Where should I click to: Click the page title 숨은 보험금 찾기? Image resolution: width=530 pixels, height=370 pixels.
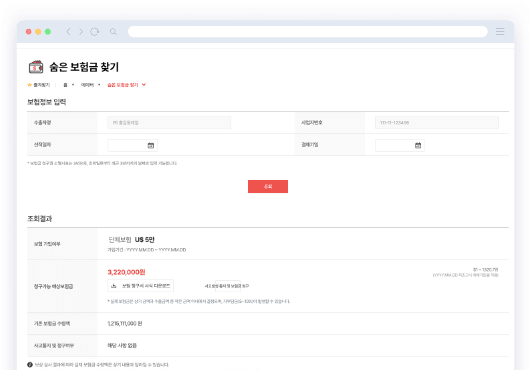pos(84,67)
